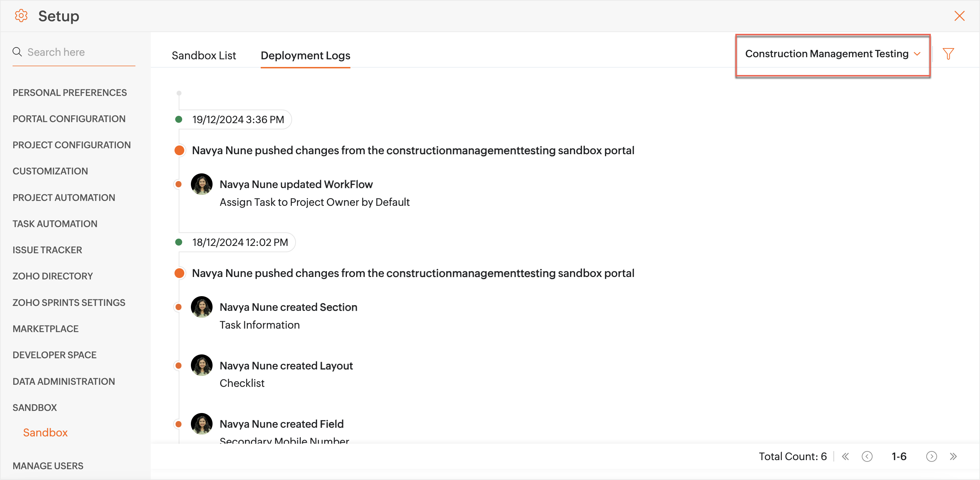
Task: Select the Deployment Logs tab
Action: (x=305, y=55)
